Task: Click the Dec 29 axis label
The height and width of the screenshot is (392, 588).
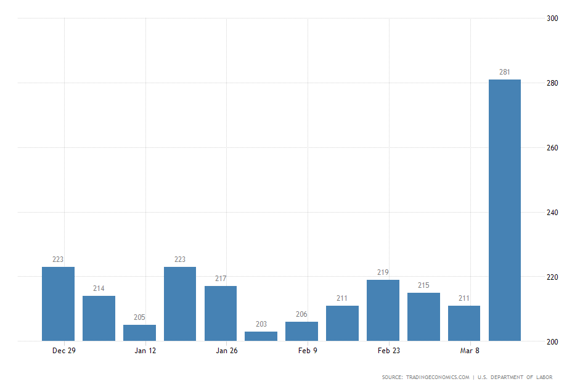Action: point(62,350)
